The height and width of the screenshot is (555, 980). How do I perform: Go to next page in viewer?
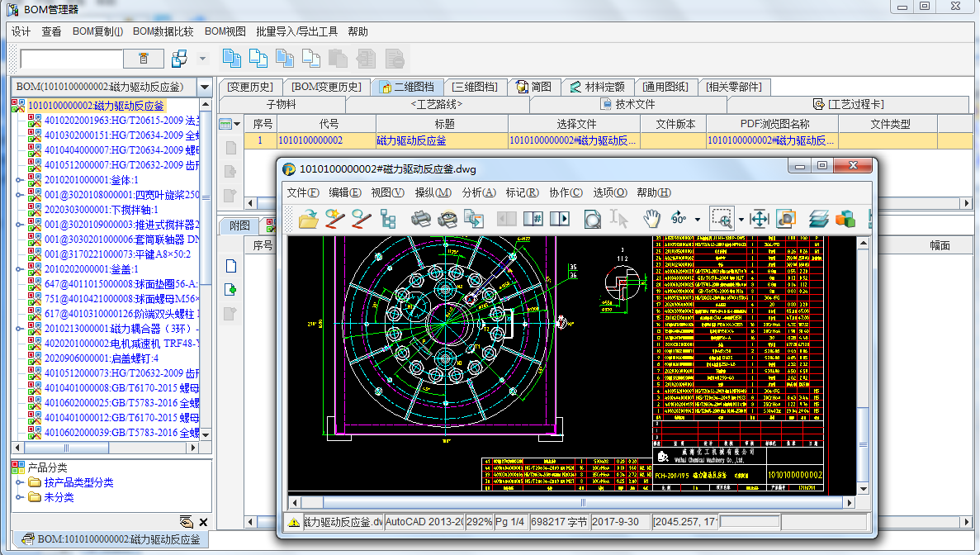point(560,219)
